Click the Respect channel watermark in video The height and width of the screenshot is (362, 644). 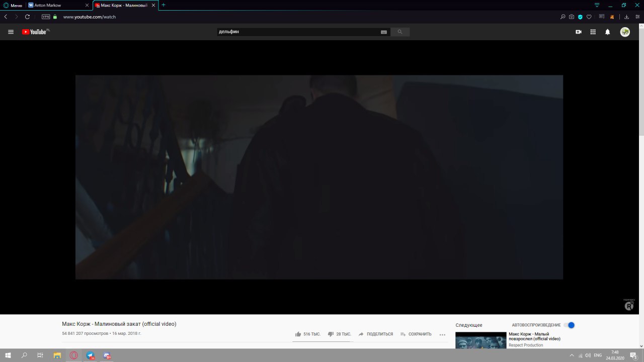pyautogui.click(x=629, y=305)
